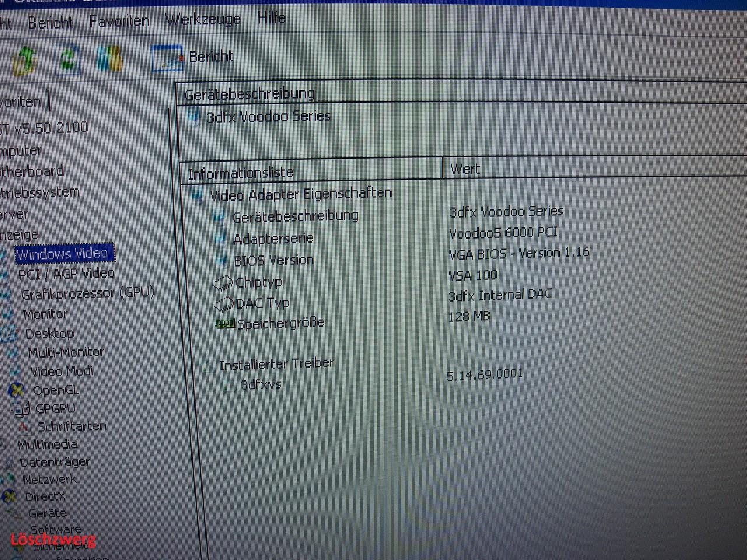Open the Favoriten menu
The height and width of the screenshot is (560, 747).
click(x=119, y=21)
